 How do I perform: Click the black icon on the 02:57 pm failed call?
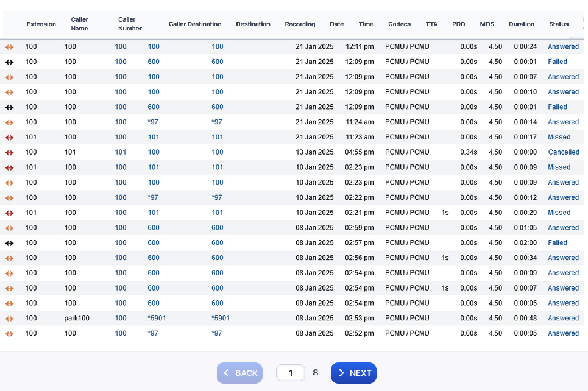pos(9,243)
